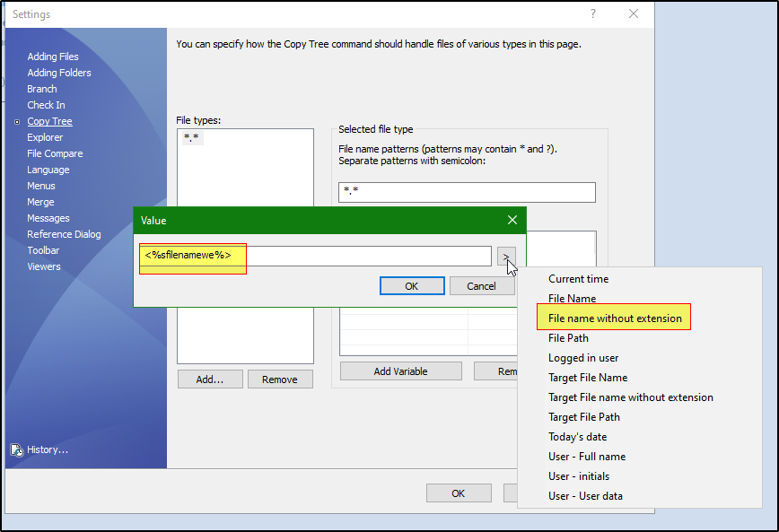This screenshot has height=532, width=779.
Task: Cancel the Value dialog
Action: click(481, 286)
